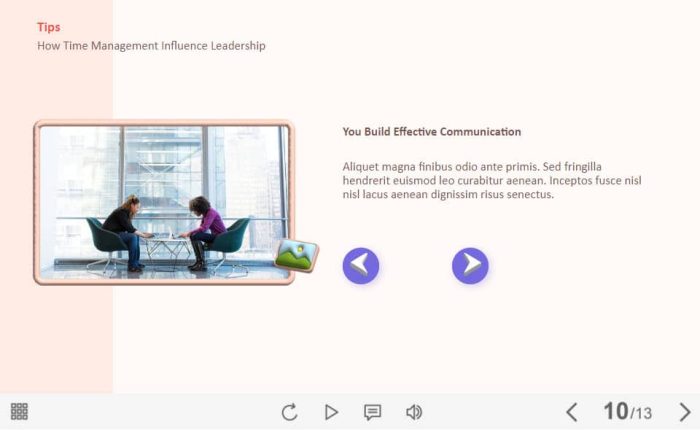Start playback with the play icon
Image resolution: width=700 pixels, height=430 pixels.
[x=331, y=412]
